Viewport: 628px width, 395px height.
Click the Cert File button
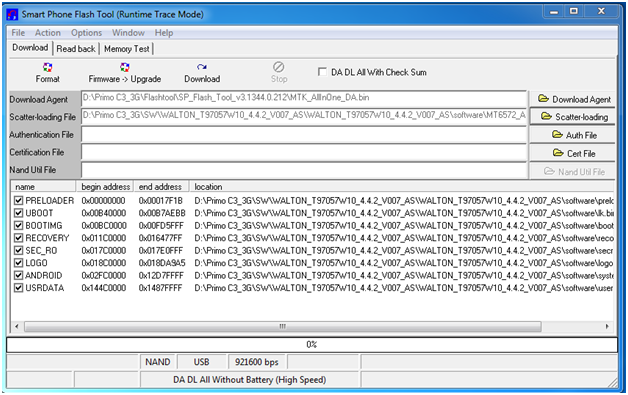(x=573, y=153)
